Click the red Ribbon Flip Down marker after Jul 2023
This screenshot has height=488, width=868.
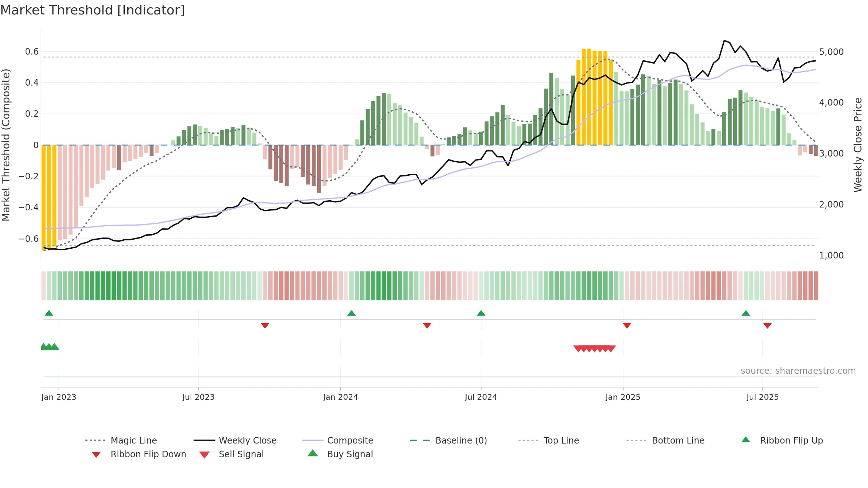tap(265, 326)
